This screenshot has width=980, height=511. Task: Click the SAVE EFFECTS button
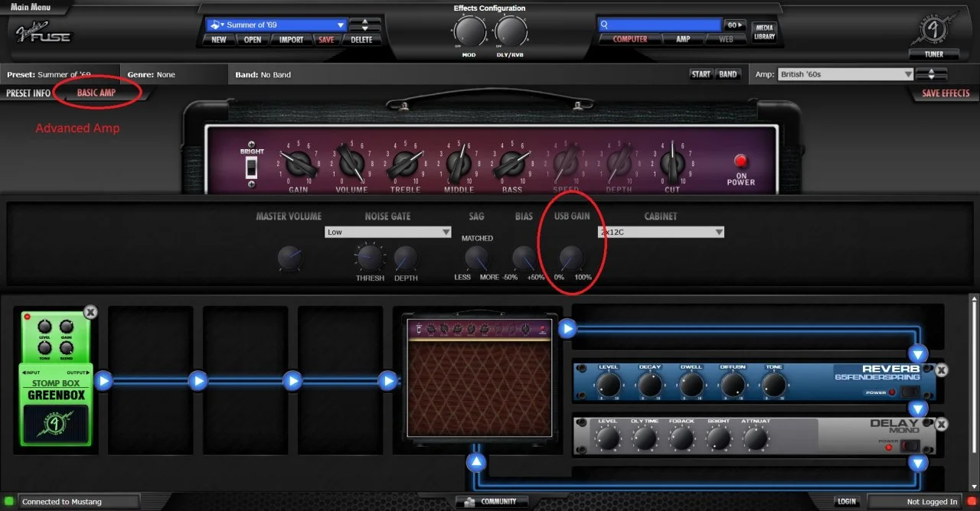click(946, 91)
